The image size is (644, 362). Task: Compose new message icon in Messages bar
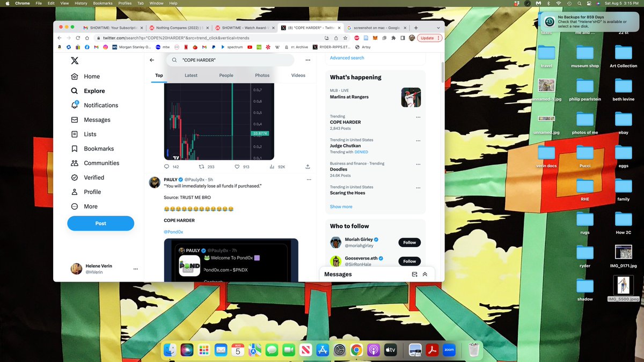tap(414, 274)
